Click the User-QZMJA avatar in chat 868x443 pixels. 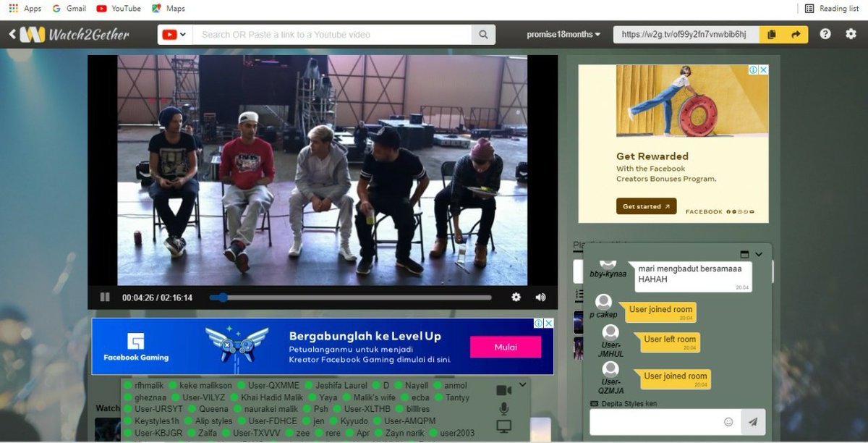[x=611, y=369]
